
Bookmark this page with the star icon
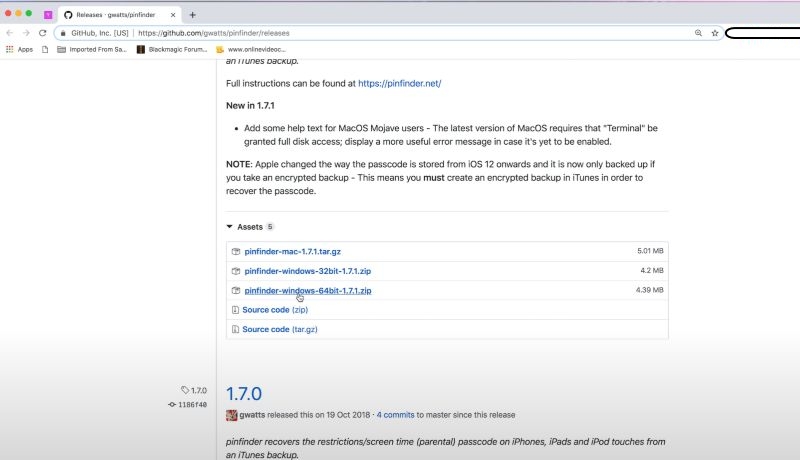tap(715, 33)
